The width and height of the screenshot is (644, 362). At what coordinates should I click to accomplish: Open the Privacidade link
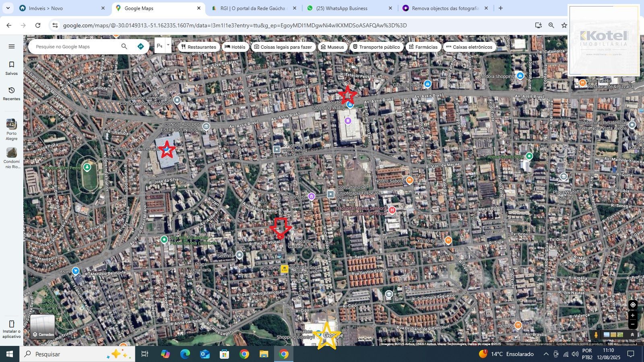point(543,344)
